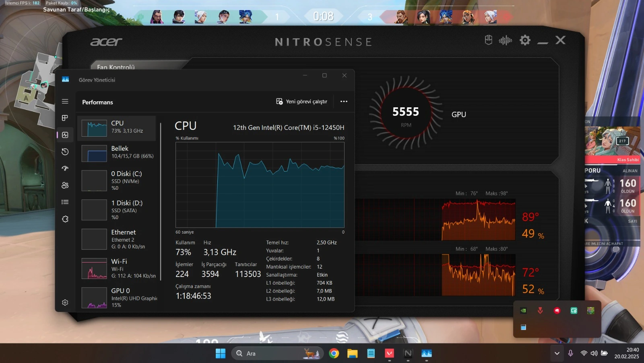The image size is (644, 363).
Task: Open red fist icon in tray overflow
Action: click(x=557, y=310)
